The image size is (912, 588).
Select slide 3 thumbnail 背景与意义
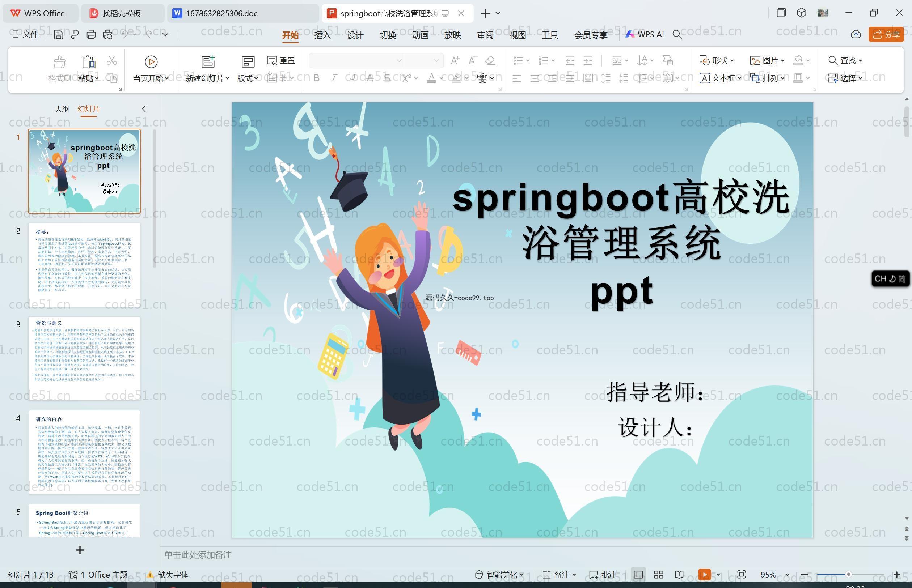84,358
